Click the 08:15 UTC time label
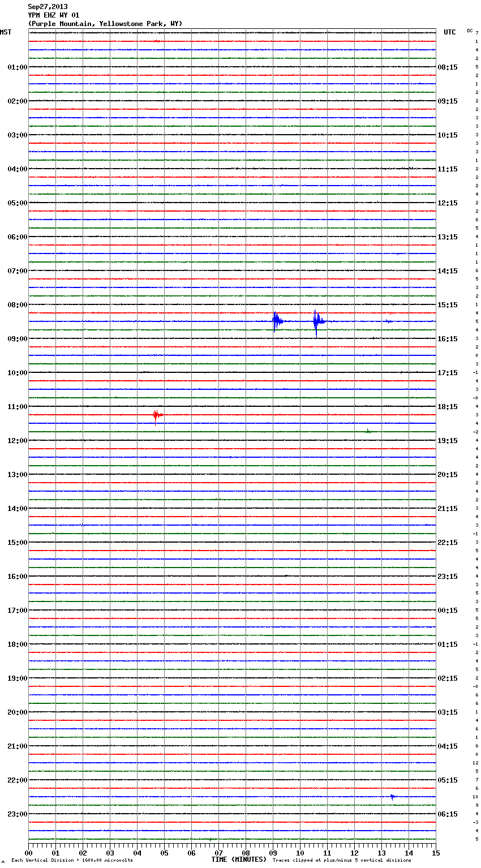 click(448, 67)
